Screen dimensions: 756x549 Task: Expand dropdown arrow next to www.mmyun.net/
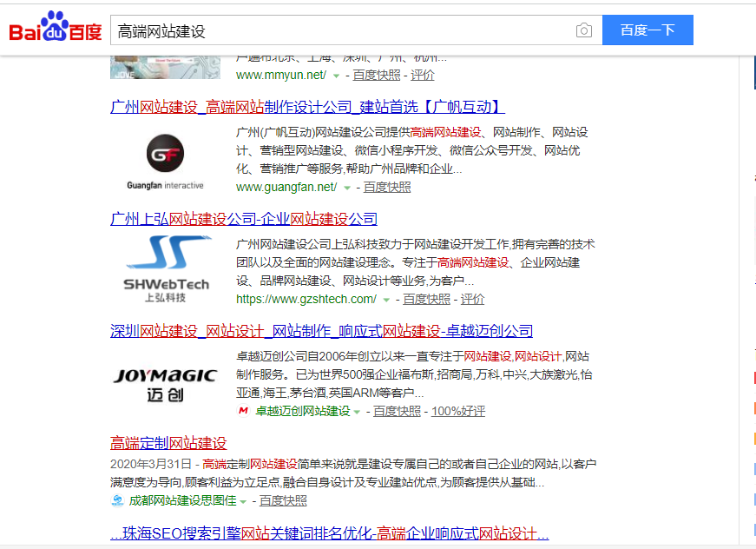tap(336, 76)
